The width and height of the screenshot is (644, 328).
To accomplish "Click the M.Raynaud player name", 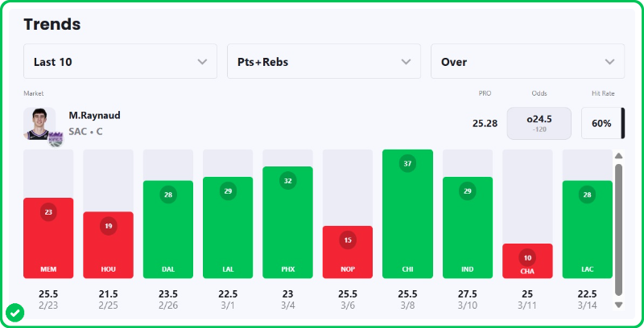I will (94, 116).
